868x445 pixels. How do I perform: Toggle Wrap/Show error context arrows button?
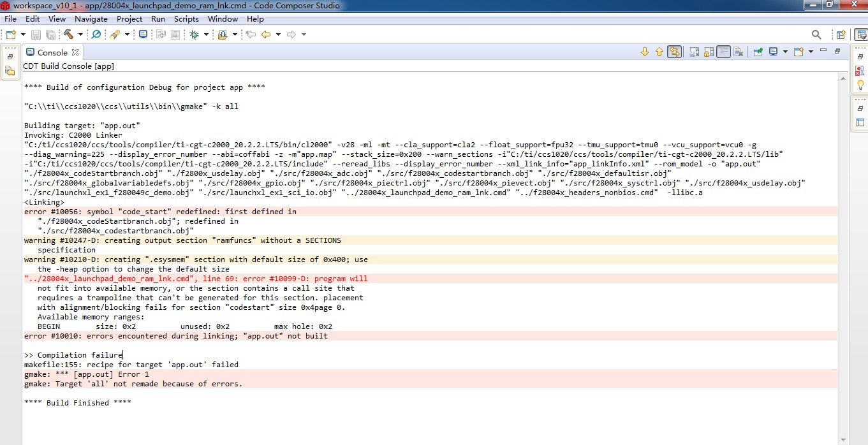674,52
